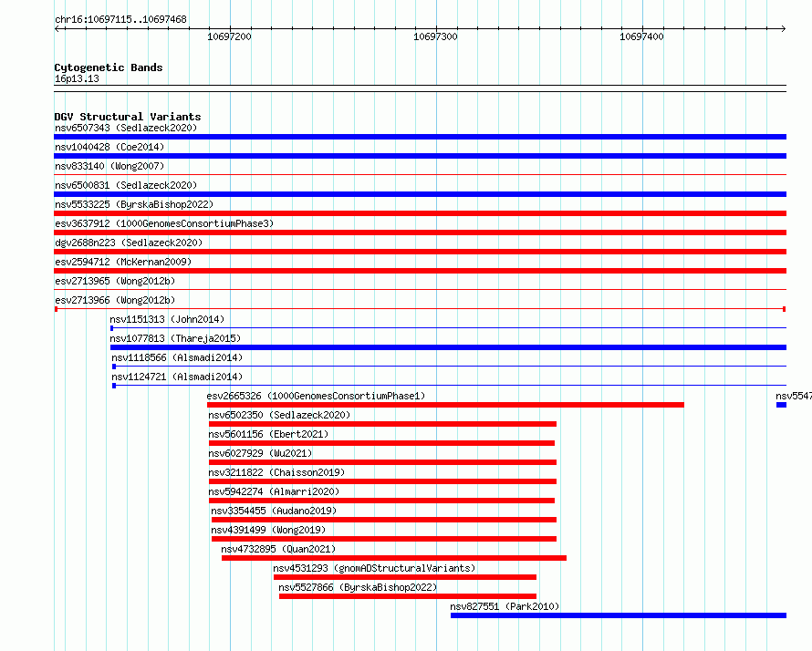This screenshot has width=812, height=651.
Task: Click the red bar under esv2594712 (McKernan2009)
Action: pyautogui.click(x=420, y=271)
